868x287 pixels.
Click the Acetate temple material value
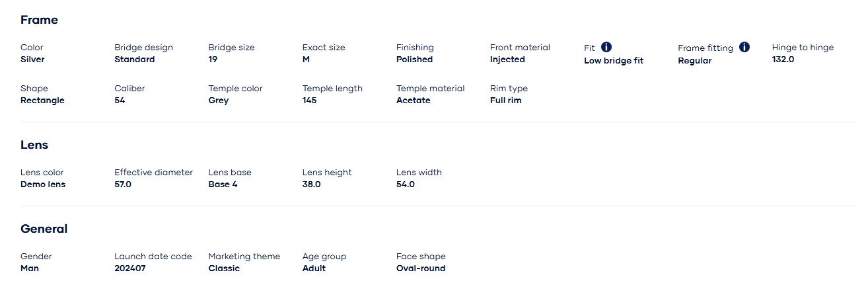413,101
